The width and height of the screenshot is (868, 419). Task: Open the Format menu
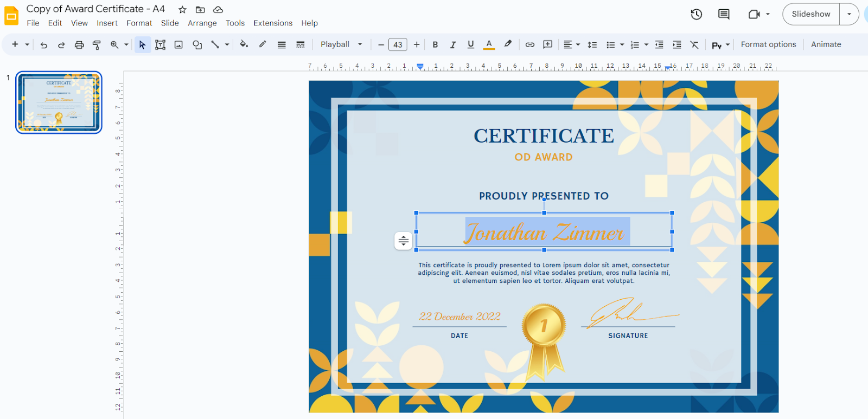pyautogui.click(x=139, y=23)
